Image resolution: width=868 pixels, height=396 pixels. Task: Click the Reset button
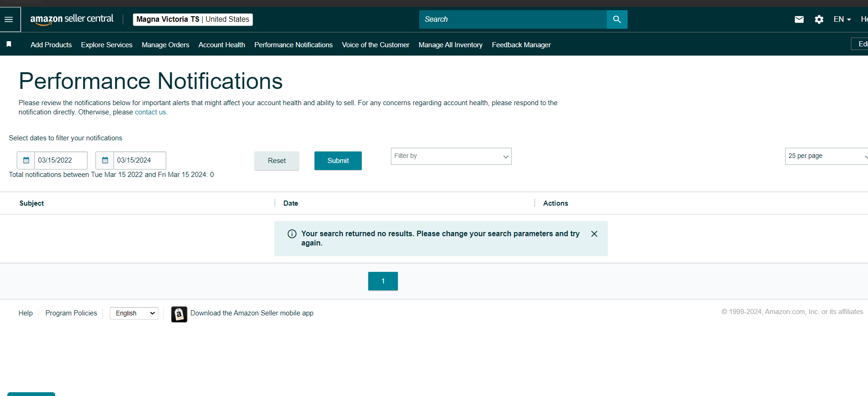(277, 161)
